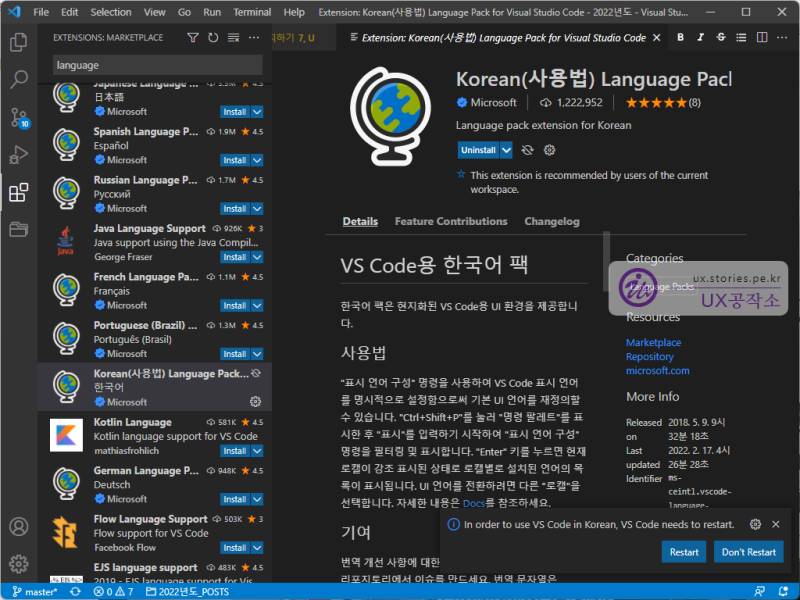Viewport: 800px width, 600px height.
Task: Open errors and warnings status indicator
Action: [x=113, y=591]
